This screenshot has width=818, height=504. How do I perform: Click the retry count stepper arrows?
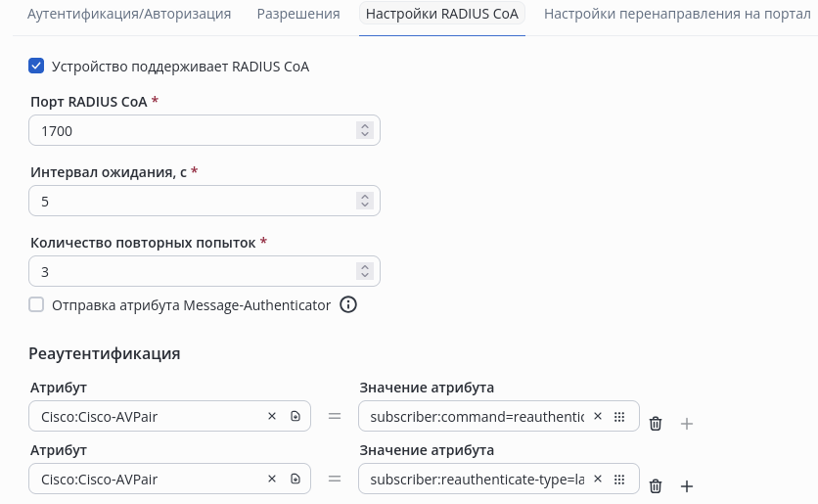pyautogui.click(x=365, y=271)
